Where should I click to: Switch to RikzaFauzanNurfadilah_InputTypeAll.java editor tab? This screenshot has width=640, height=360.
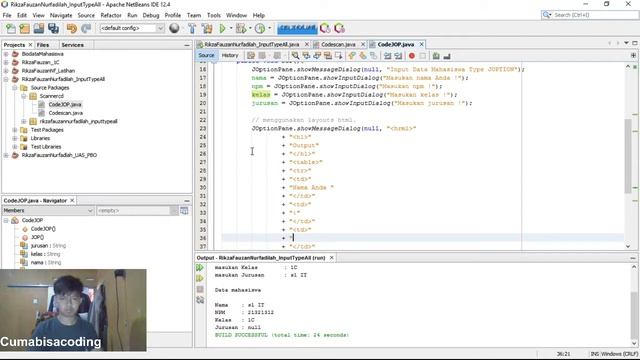click(251, 44)
